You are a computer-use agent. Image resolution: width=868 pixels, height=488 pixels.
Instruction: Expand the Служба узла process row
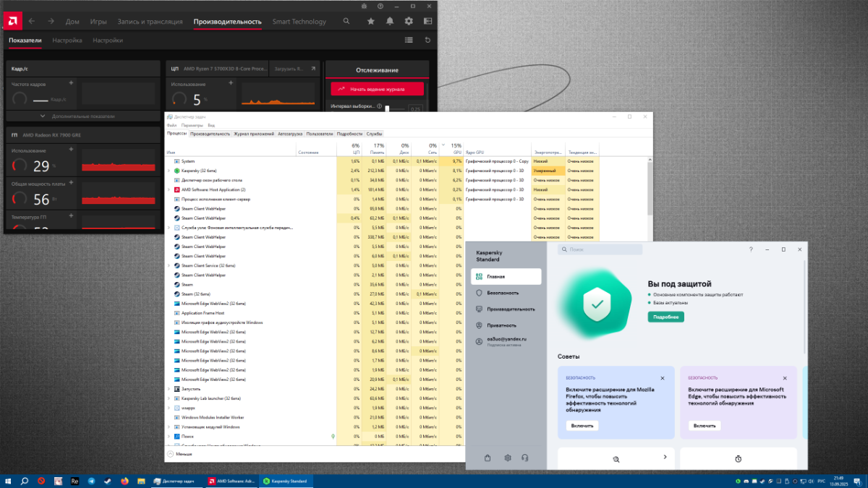[x=169, y=227]
